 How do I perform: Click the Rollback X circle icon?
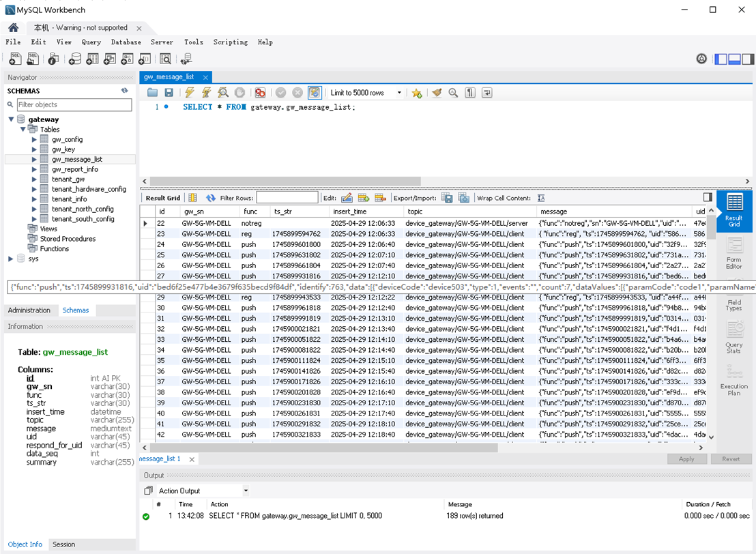(x=297, y=93)
